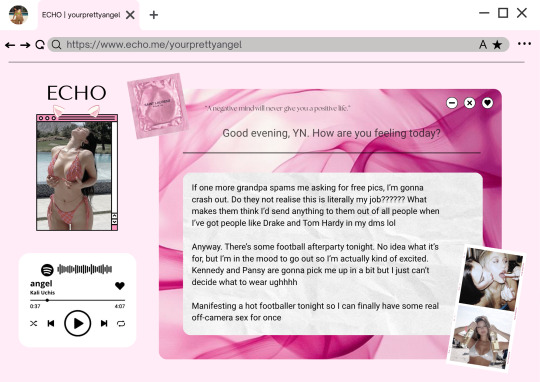Click the search magnifier in the address bar

[56, 44]
